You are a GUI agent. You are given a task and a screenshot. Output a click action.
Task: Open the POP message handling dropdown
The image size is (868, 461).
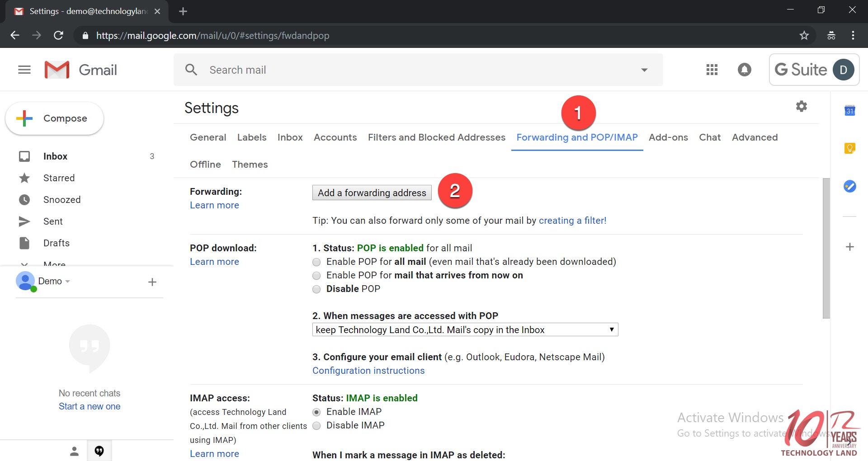click(465, 329)
